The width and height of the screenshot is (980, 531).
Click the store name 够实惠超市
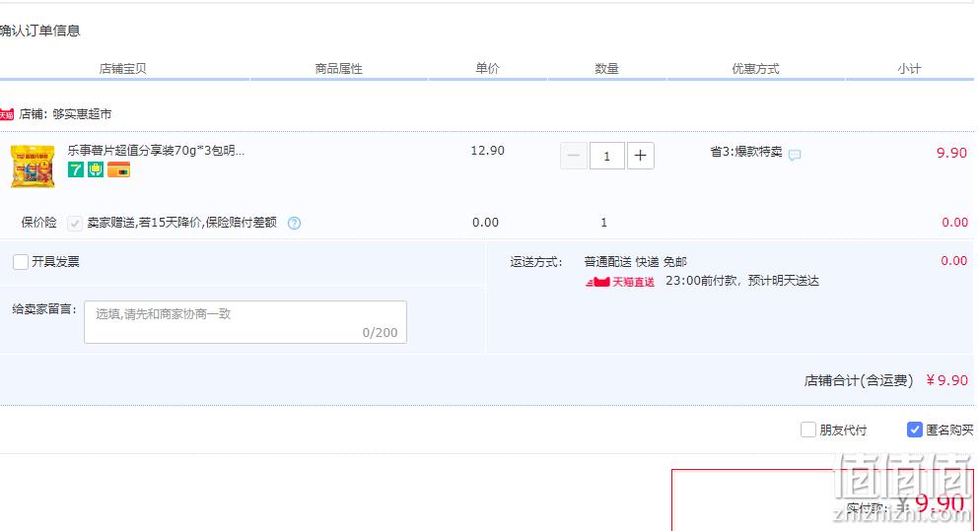pyautogui.click(x=82, y=114)
